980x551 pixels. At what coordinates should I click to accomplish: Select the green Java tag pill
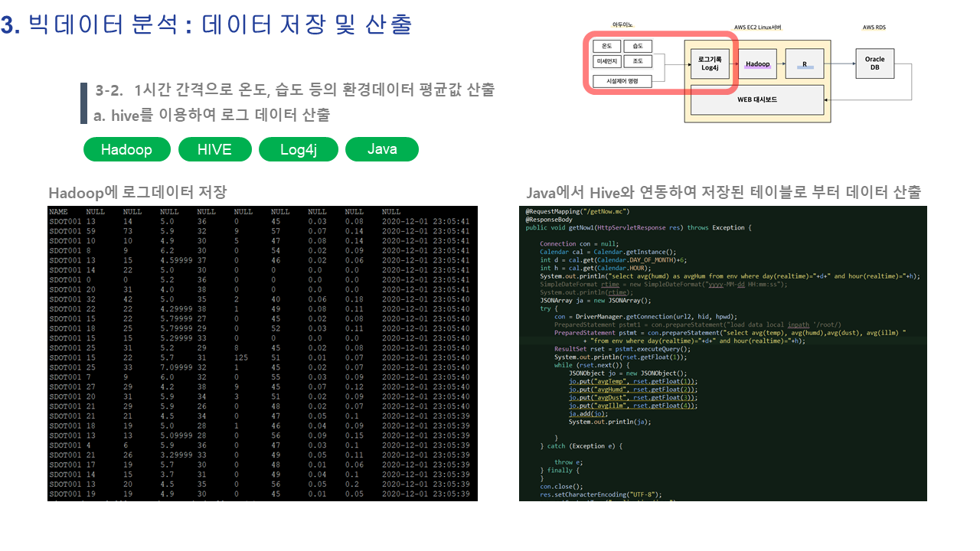tap(381, 149)
